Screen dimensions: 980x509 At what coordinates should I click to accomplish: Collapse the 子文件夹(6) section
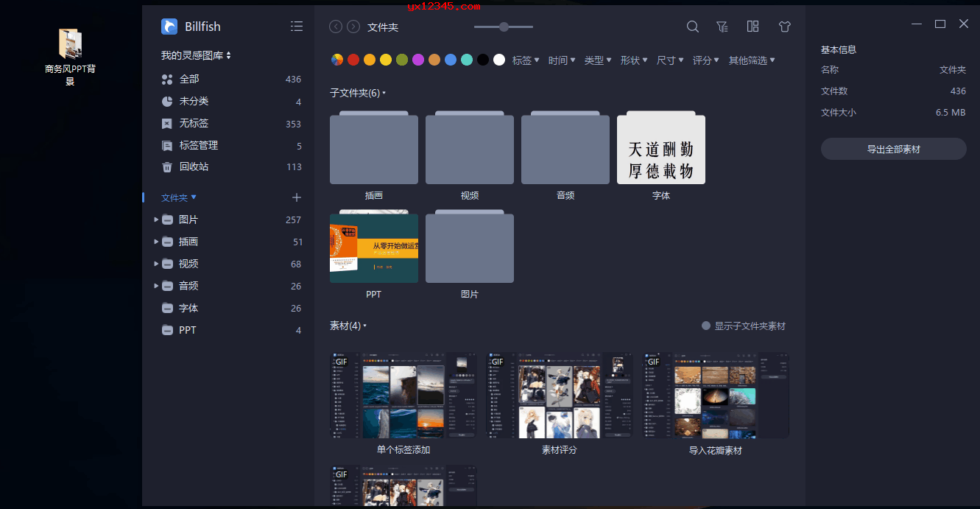358,94
